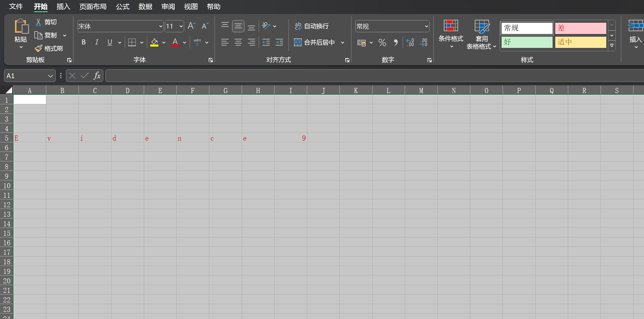644x319 pixels.
Task: Decrease indent
Action: coord(266,42)
